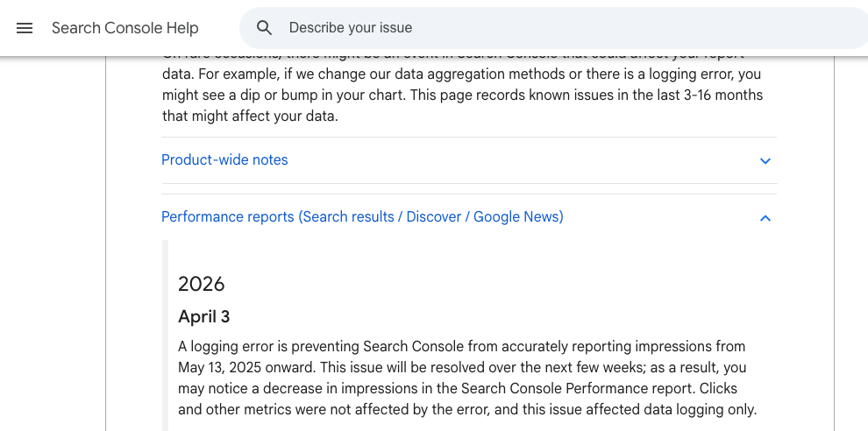Expand Product-wide notes with the chevron

click(765, 161)
